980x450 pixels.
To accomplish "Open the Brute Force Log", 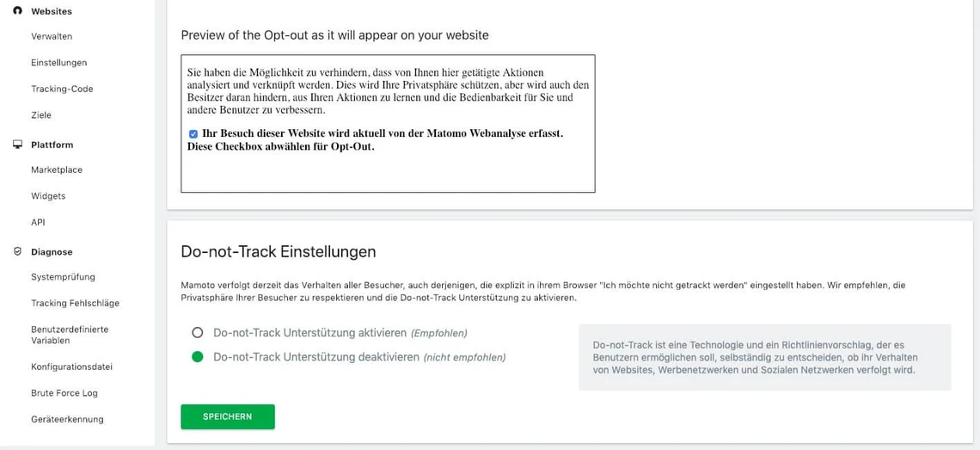I will (64, 393).
